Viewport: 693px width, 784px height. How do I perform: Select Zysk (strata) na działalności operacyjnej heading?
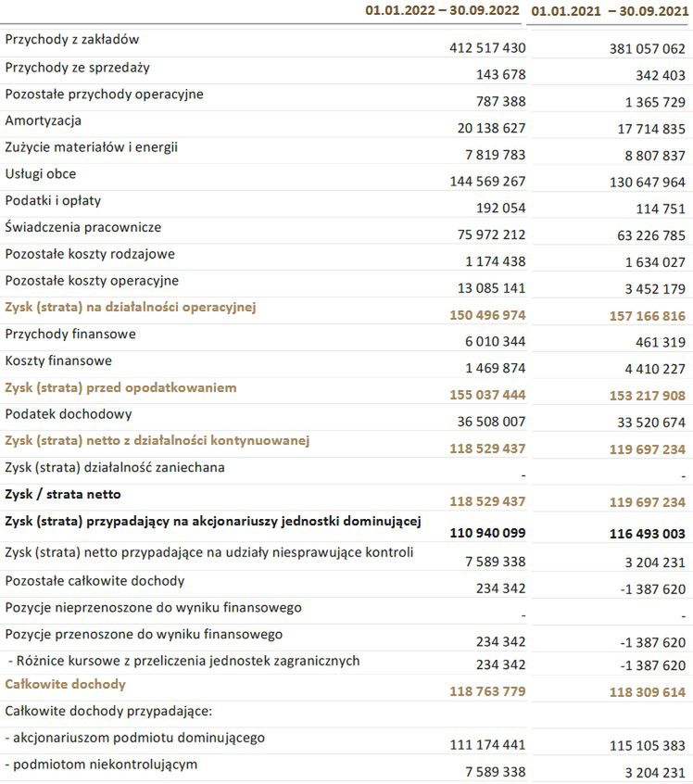click(131, 307)
